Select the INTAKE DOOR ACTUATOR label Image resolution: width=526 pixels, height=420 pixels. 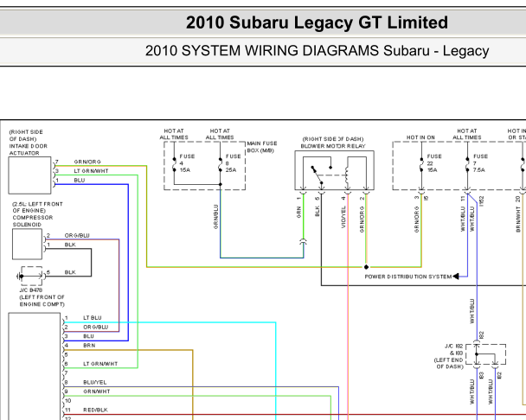coord(29,150)
